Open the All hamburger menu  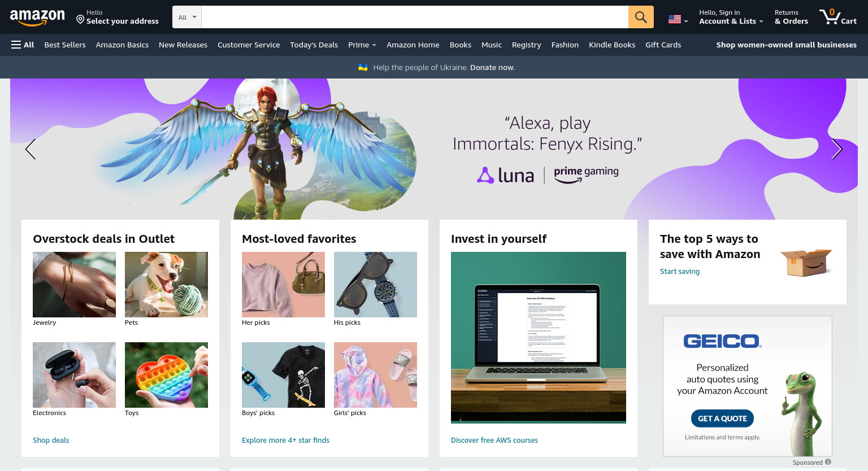click(23, 45)
